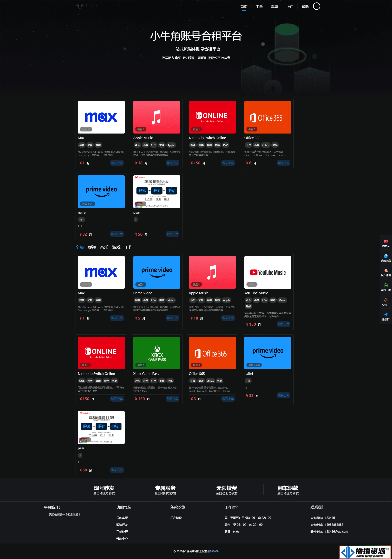Open the YouTube Music product thumbnail
392x559 pixels.
coord(268,272)
